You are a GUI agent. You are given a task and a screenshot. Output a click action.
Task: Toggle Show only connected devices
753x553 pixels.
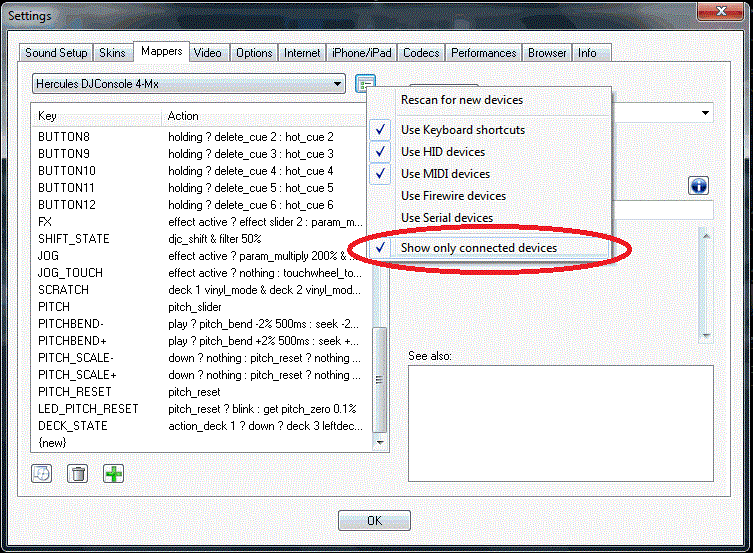[490, 248]
